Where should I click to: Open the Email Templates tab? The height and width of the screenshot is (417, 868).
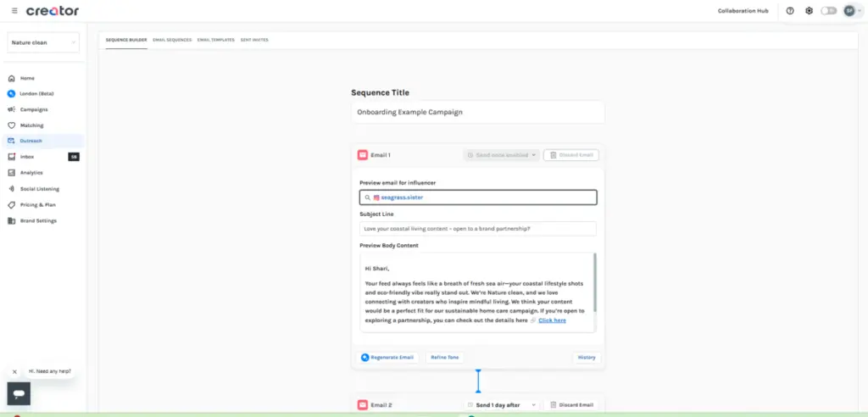pos(215,40)
